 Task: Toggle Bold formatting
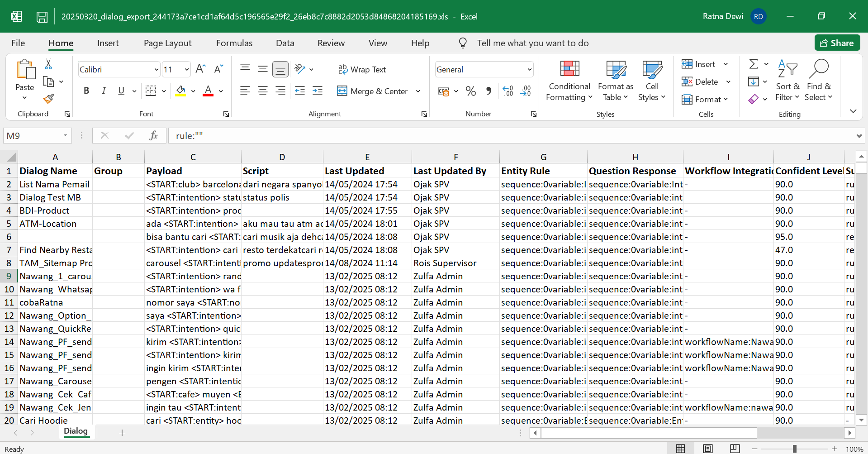click(86, 91)
